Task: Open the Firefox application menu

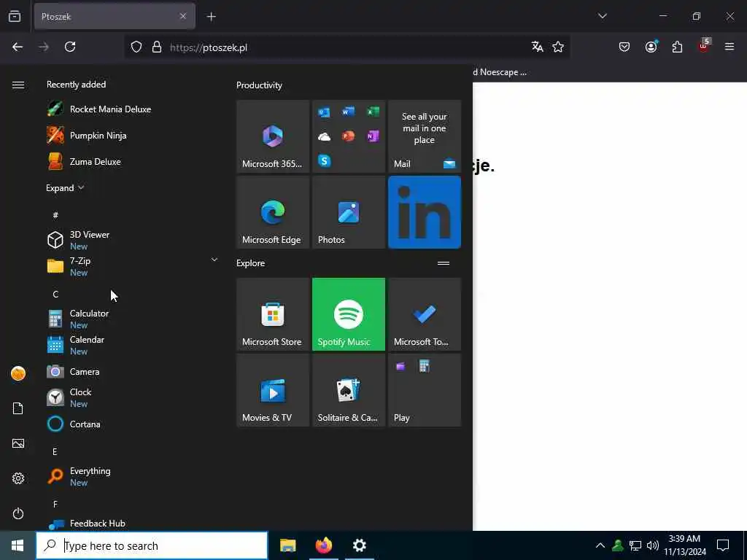Action: click(729, 47)
